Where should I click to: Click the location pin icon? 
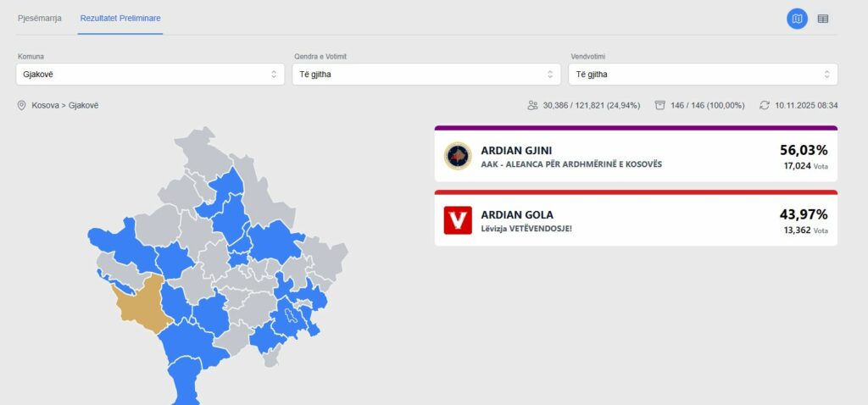click(x=22, y=105)
